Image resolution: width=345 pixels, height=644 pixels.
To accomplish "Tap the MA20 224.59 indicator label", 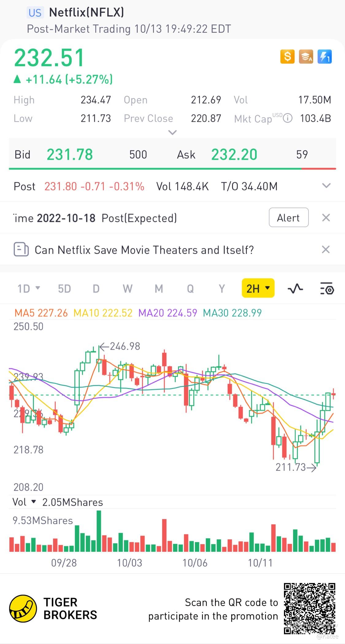I will 167,313.
